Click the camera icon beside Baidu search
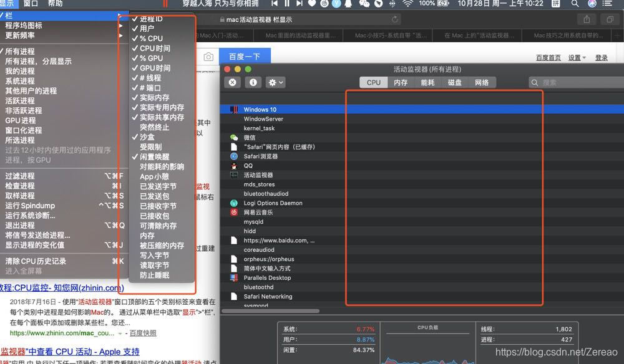This screenshot has width=624, height=364. (208, 57)
